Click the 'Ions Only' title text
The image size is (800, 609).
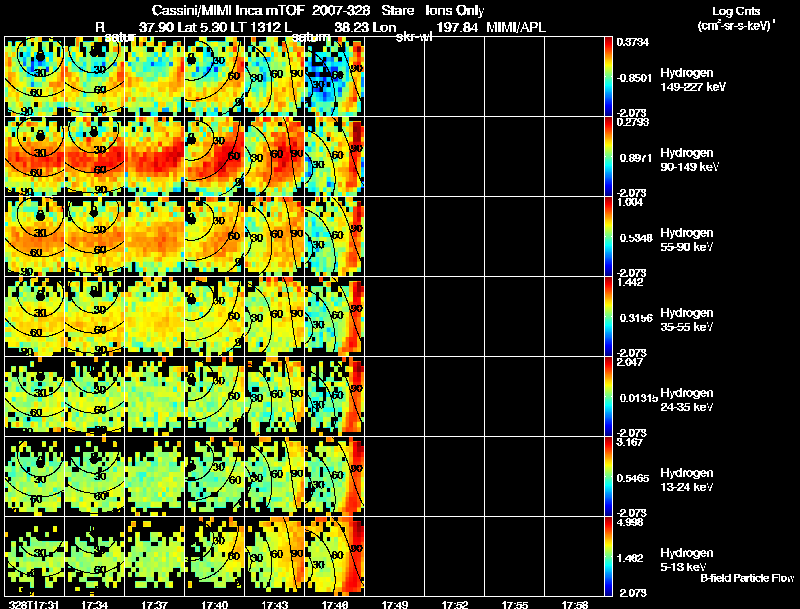tap(455, 11)
